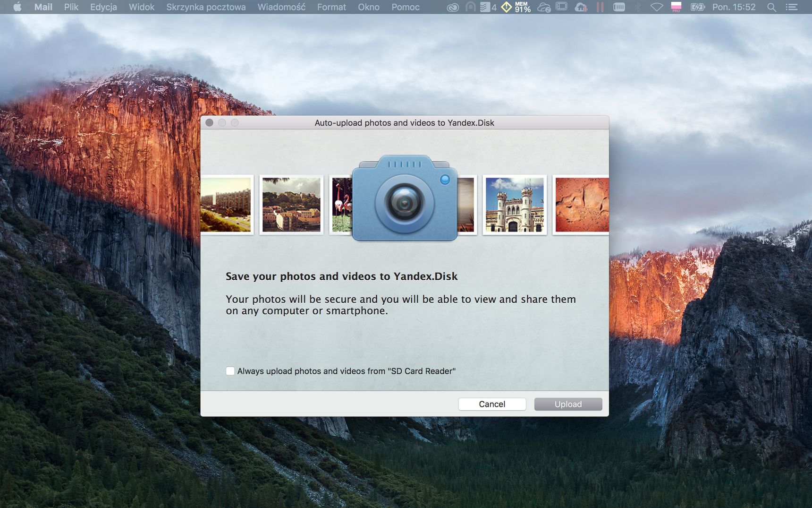Image resolution: width=812 pixels, height=508 pixels.
Task: Click the Creative Cloud menu bar icon
Action: tap(453, 7)
